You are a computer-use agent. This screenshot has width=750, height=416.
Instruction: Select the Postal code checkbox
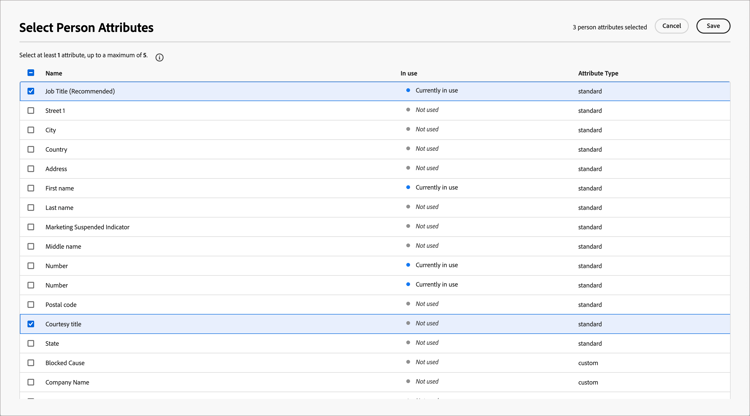pyautogui.click(x=31, y=305)
